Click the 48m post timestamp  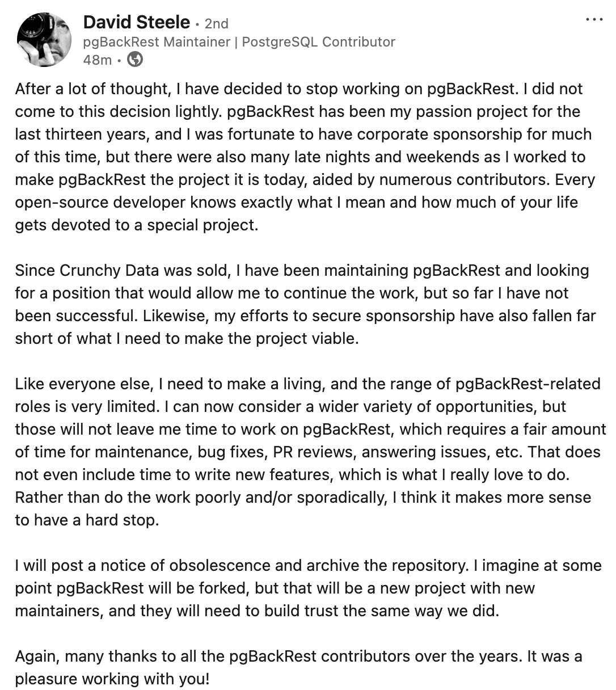tap(97, 60)
